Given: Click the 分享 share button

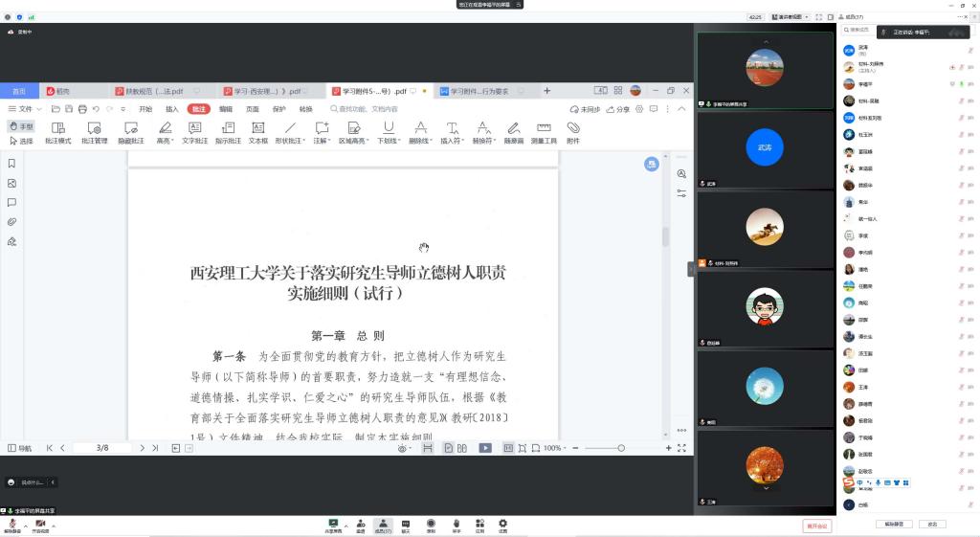Looking at the screenshot, I should [618, 109].
